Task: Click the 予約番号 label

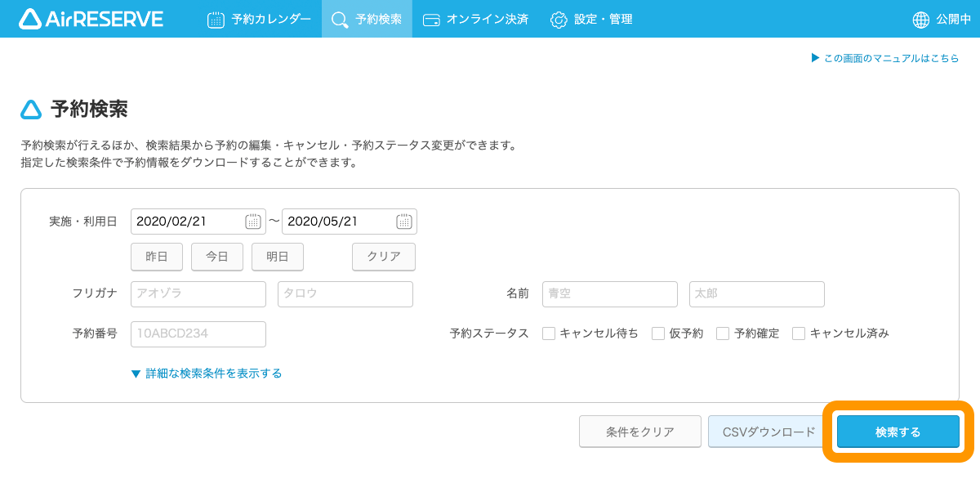Action: click(95, 334)
